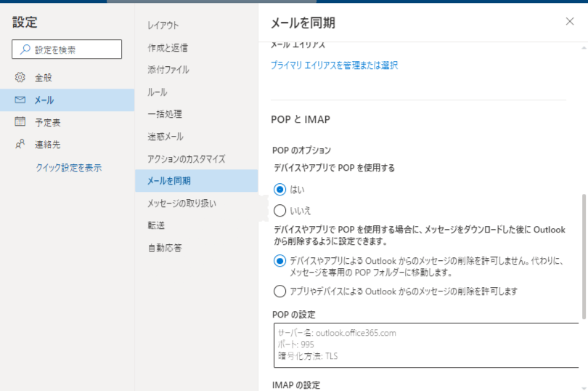Open the 自動応答 settings

[164, 248]
